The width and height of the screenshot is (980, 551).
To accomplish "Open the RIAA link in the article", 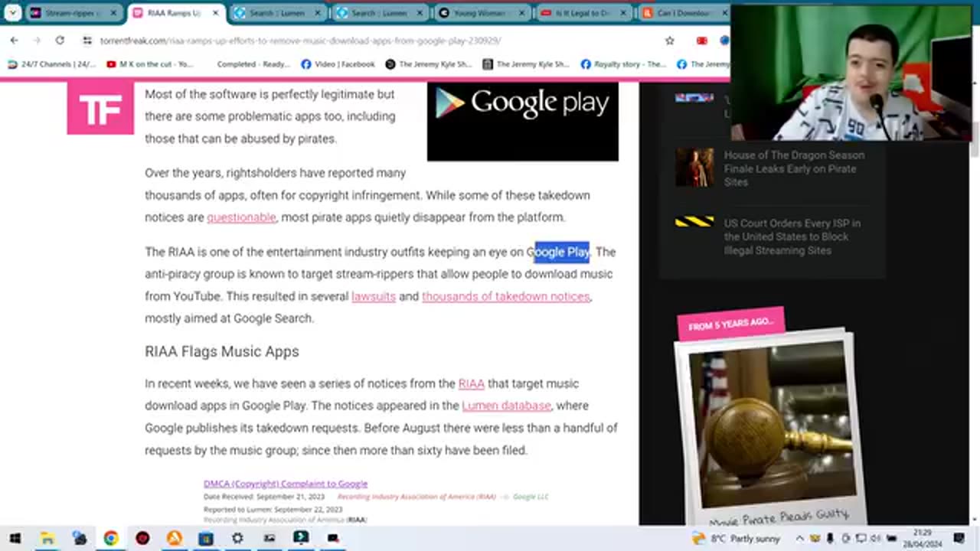I will pos(472,383).
